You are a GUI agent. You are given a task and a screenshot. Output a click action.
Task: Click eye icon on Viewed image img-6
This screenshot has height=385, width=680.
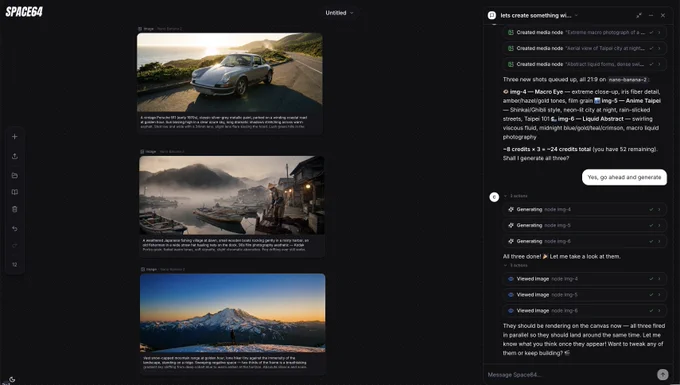[511, 310]
